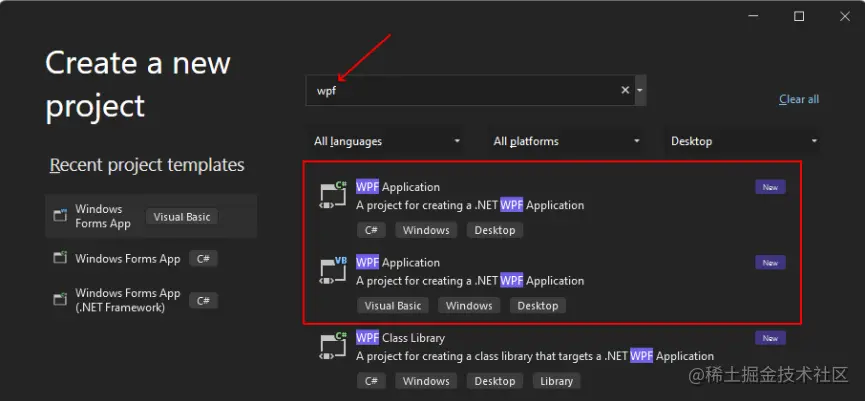Click the C# WPF Application description text
This screenshot has width=865, height=401.
click(x=470, y=205)
